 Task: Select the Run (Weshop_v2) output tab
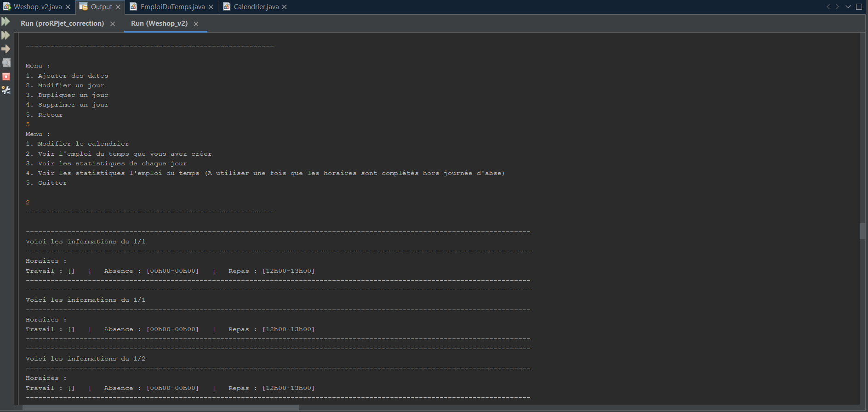pos(159,23)
